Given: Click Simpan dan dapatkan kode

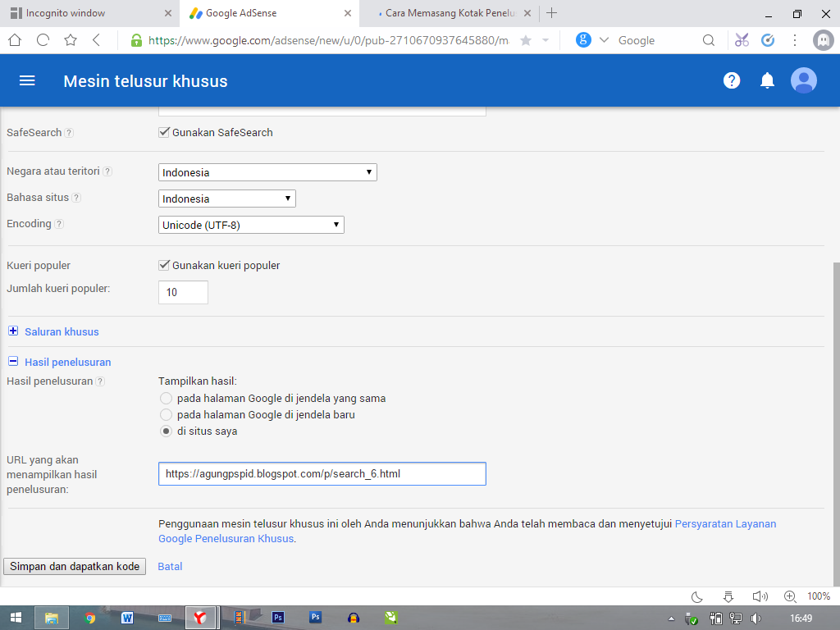Looking at the screenshot, I should [x=74, y=566].
